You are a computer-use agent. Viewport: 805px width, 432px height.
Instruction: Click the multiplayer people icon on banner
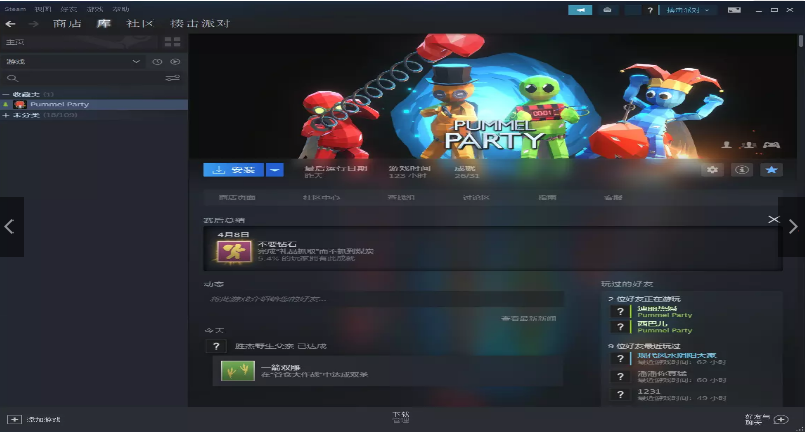tap(749, 145)
